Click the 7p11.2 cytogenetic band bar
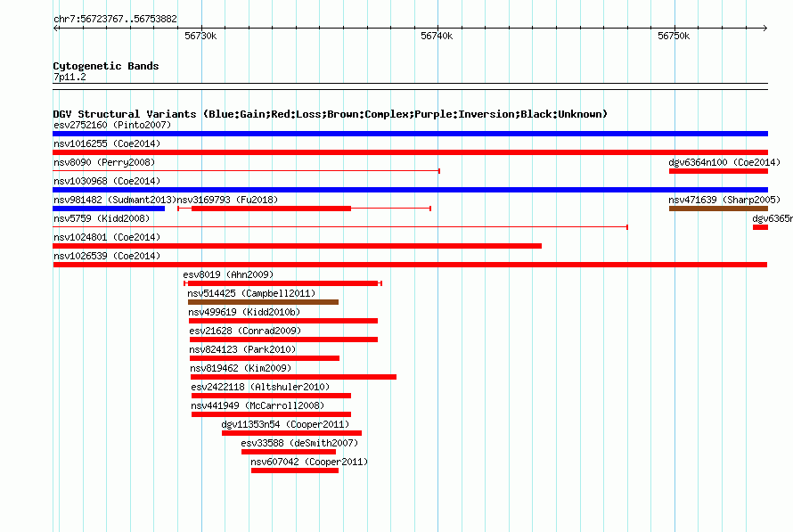 410,86
